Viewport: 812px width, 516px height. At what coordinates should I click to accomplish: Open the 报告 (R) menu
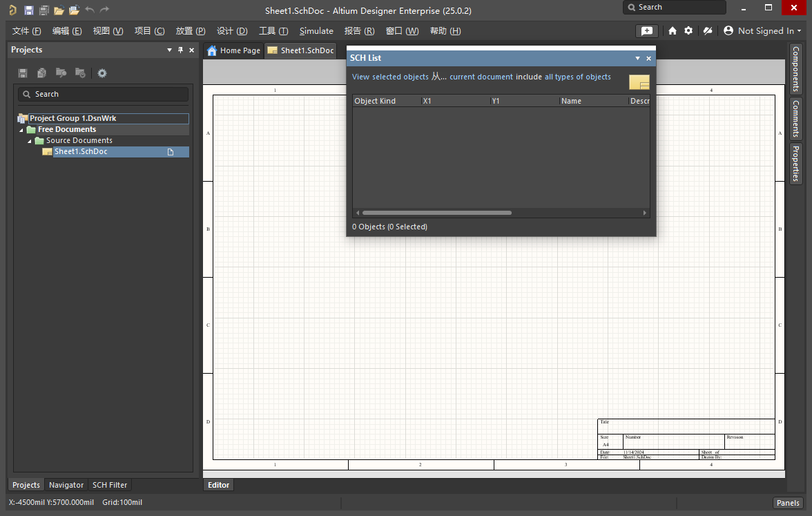pyautogui.click(x=359, y=30)
